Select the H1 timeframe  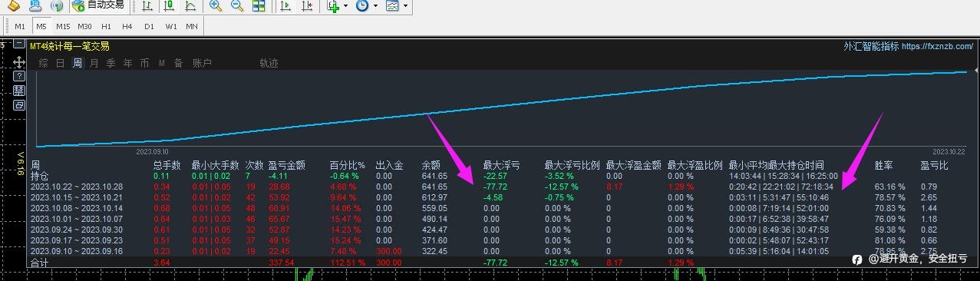point(106,26)
